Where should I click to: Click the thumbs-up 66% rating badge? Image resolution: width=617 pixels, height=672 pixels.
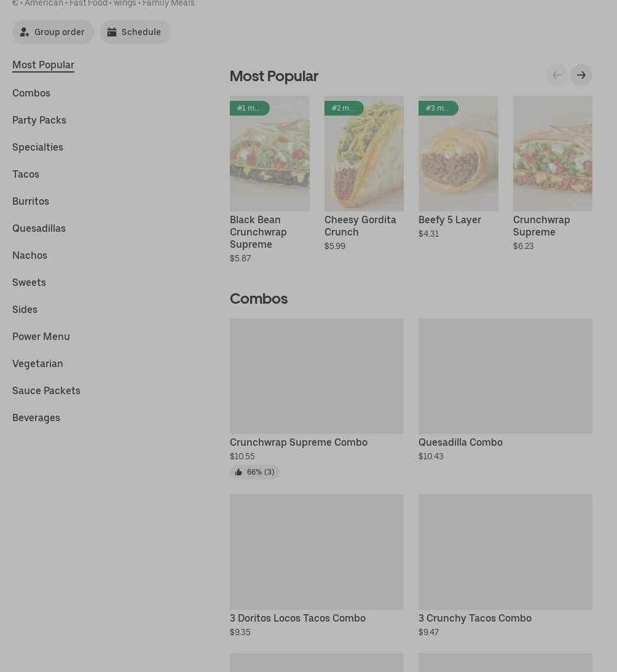pos(254,472)
